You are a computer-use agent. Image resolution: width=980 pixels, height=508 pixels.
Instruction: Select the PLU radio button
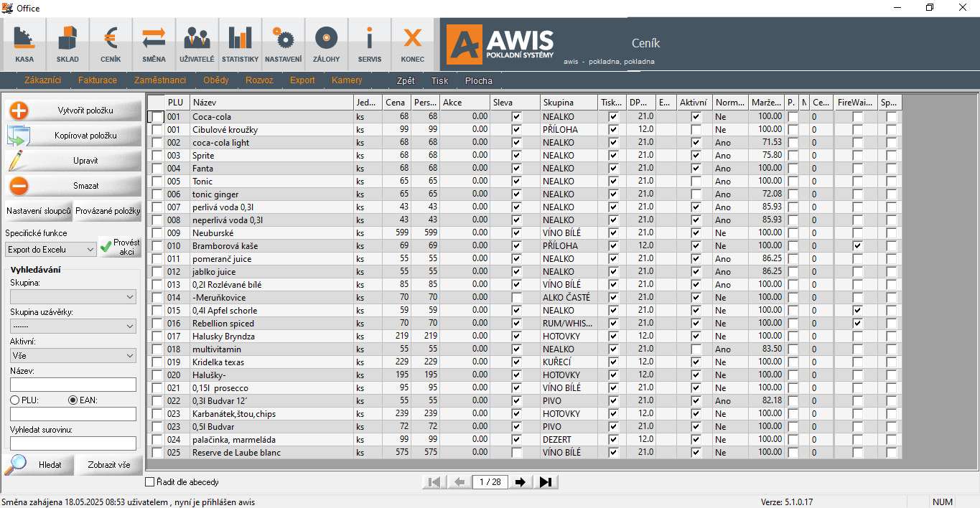tap(14, 400)
